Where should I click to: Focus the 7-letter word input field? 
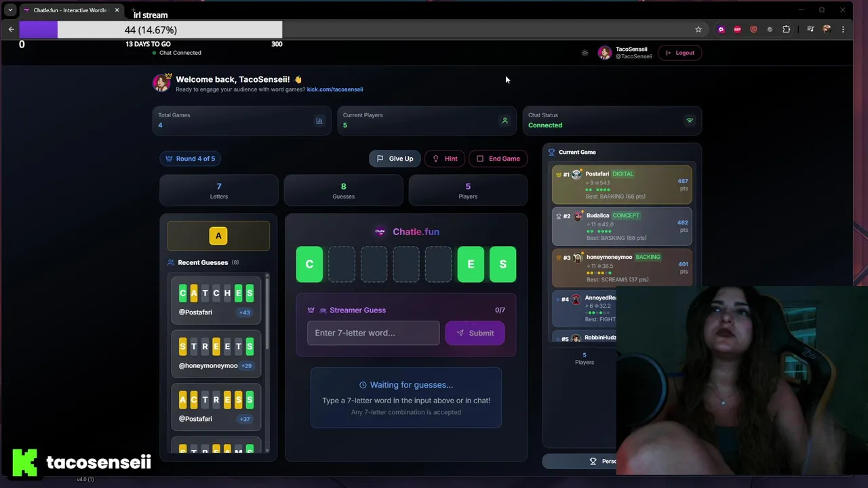[x=373, y=333]
